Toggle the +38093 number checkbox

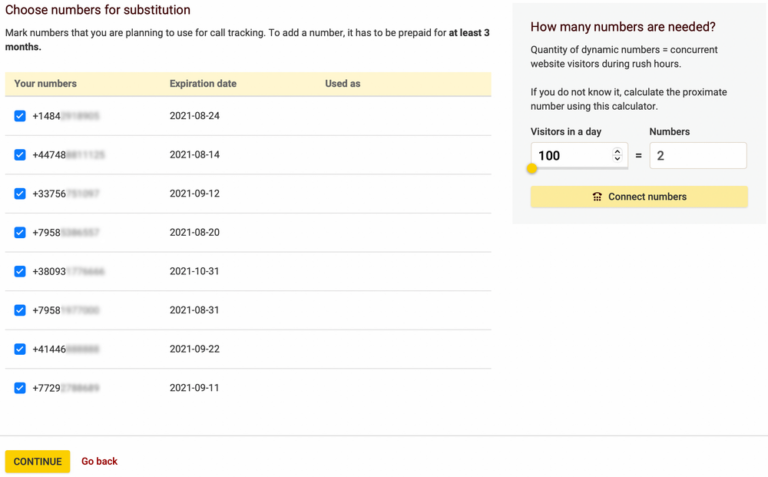(20, 271)
